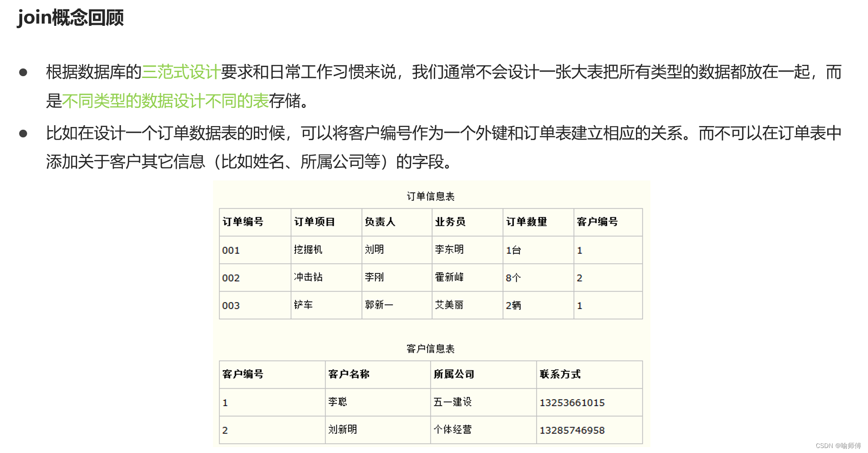This screenshot has height=453, width=868.
Task: Click the order number cell '001'
Action: [255, 250]
